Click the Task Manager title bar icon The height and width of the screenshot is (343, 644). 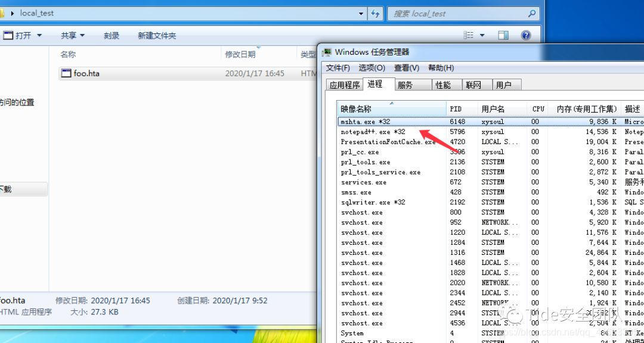[327, 52]
